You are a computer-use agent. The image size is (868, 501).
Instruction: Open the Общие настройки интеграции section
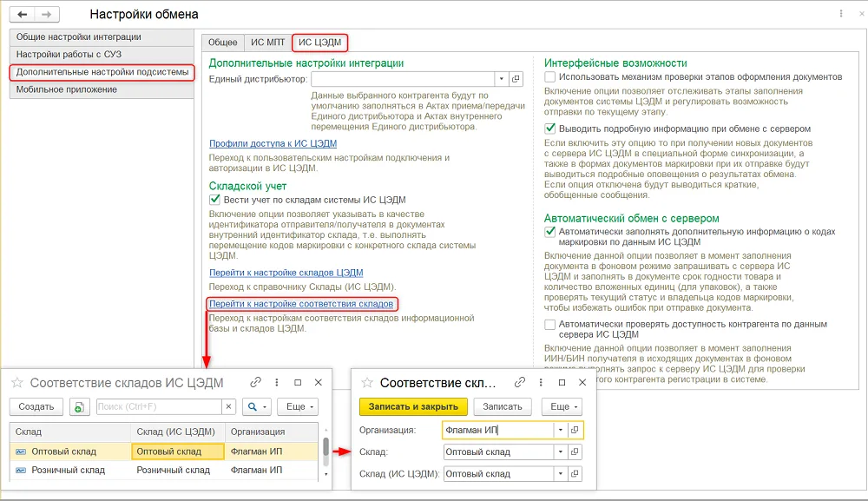(102, 37)
